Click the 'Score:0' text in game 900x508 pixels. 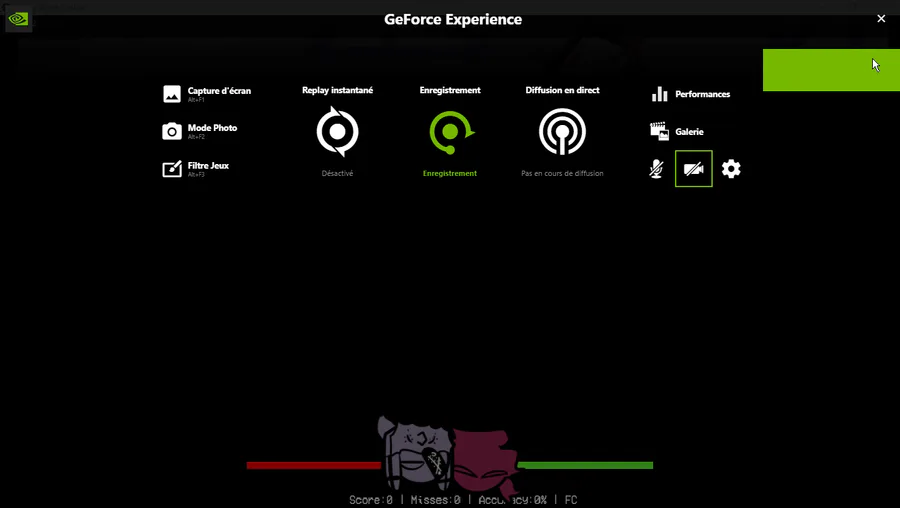(x=371, y=500)
